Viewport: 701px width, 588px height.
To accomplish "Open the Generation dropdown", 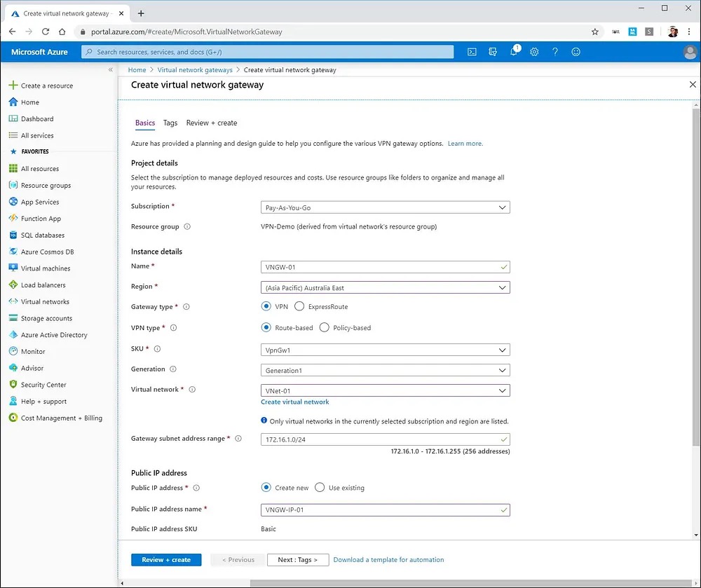I will tap(386, 371).
